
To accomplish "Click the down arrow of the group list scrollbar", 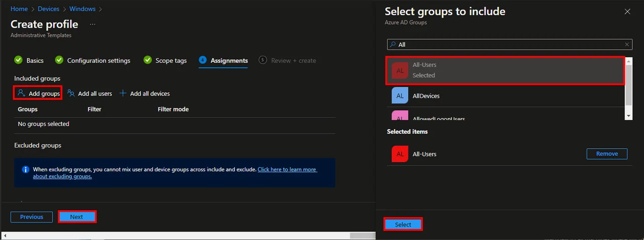I will pos(629,116).
